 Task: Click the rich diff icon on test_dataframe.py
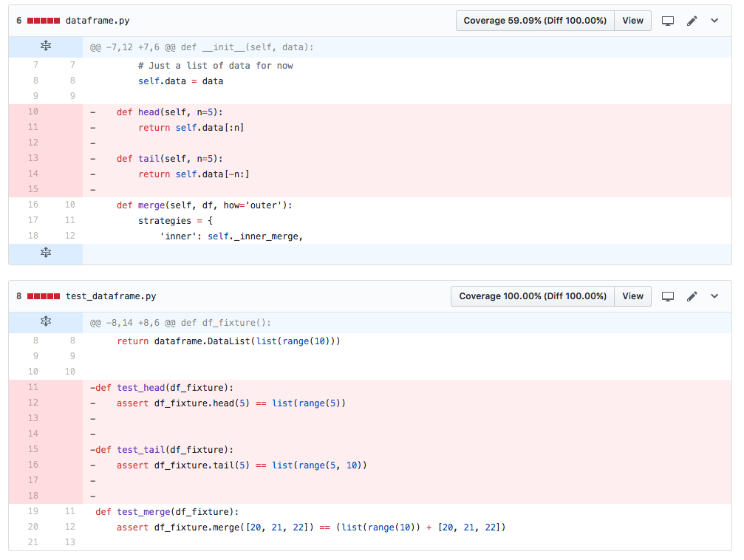668,296
